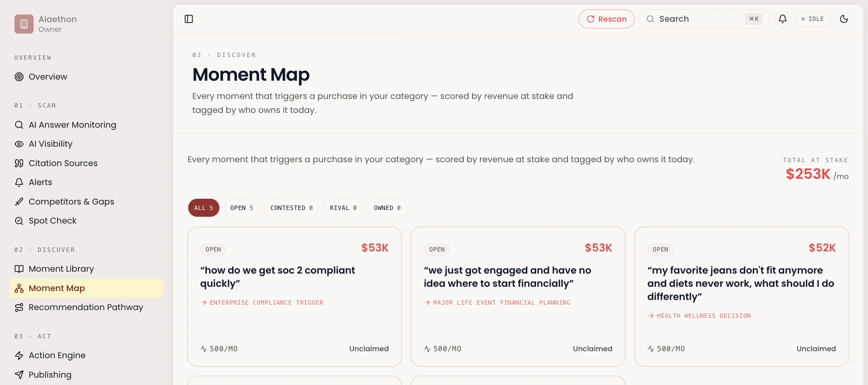Filter by CONTESTED 0
The width and height of the screenshot is (868, 385).
pyautogui.click(x=292, y=208)
